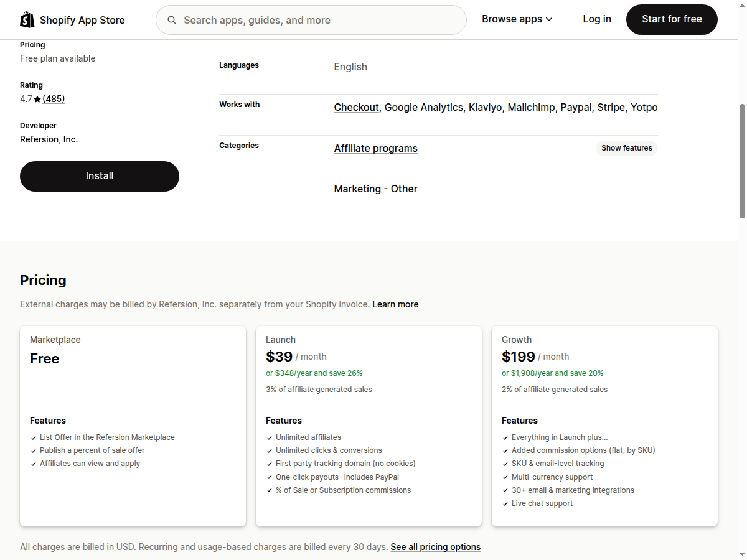Click '30+ email & marketing integrations' text
747x560 pixels.
[573, 490]
